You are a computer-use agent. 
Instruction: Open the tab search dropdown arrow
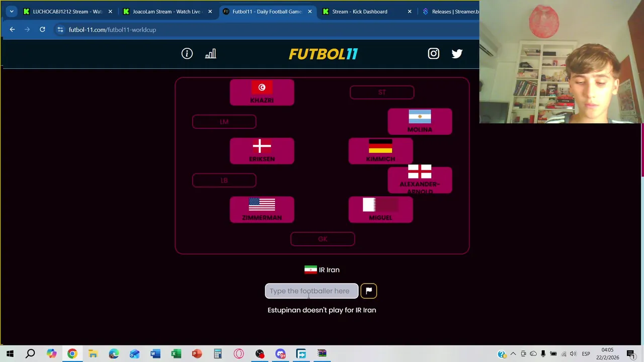pyautogui.click(x=12, y=12)
